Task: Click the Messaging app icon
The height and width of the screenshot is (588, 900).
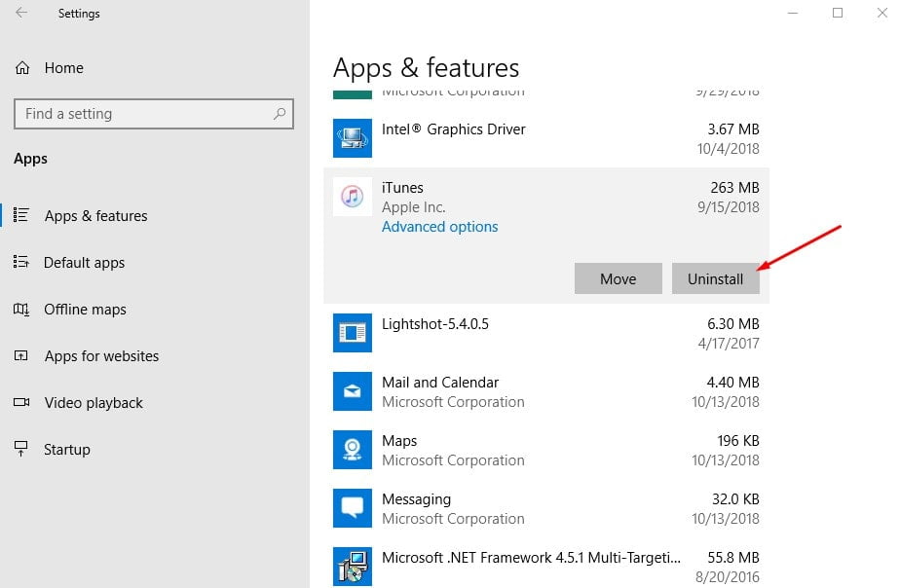Action: pyautogui.click(x=353, y=508)
